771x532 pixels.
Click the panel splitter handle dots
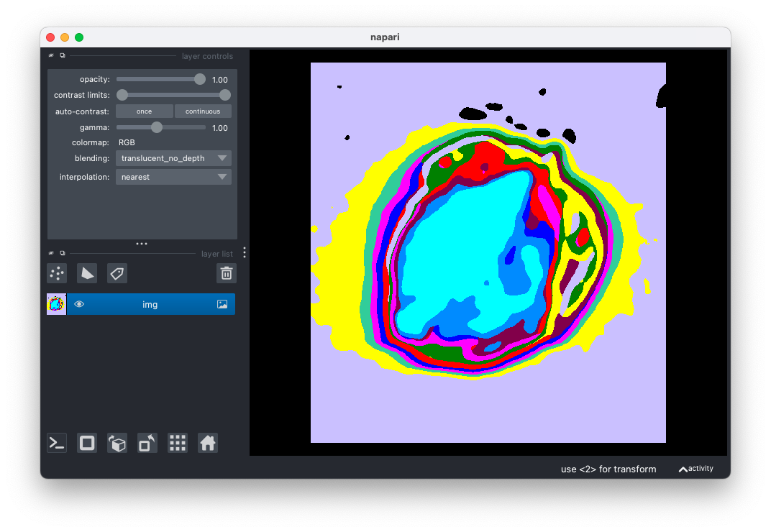(142, 244)
